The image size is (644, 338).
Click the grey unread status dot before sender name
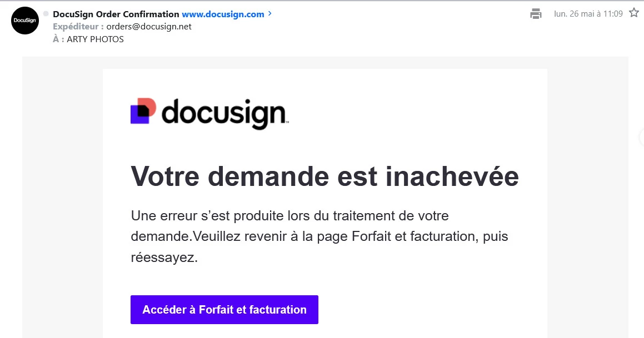pos(46,13)
